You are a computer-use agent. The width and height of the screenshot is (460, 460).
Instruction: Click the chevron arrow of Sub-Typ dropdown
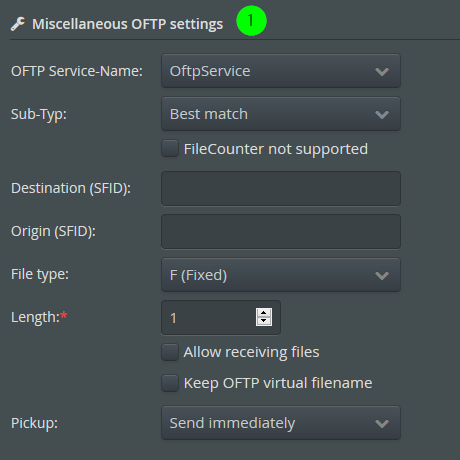(x=382, y=115)
